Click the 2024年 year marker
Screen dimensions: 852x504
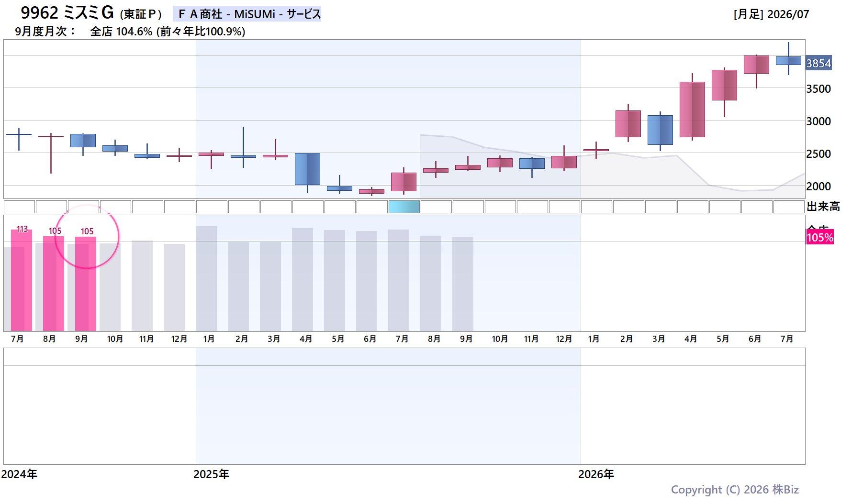coord(19,474)
